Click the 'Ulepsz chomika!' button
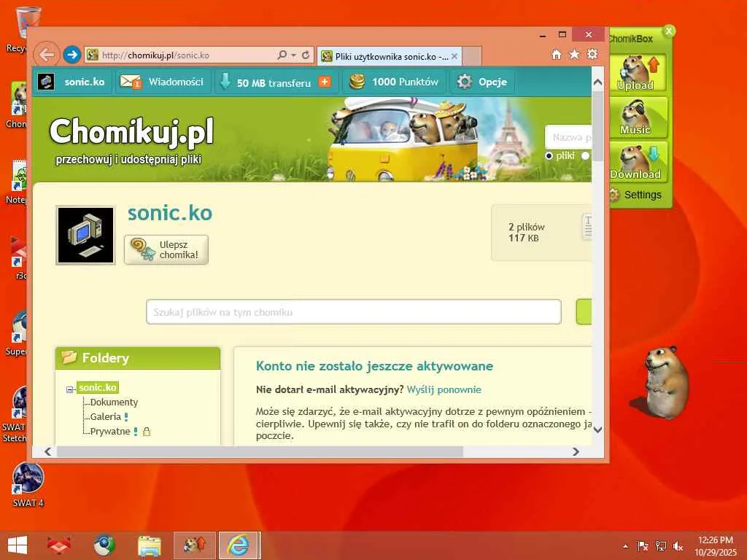The height and width of the screenshot is (560, 747). [166, 249]
